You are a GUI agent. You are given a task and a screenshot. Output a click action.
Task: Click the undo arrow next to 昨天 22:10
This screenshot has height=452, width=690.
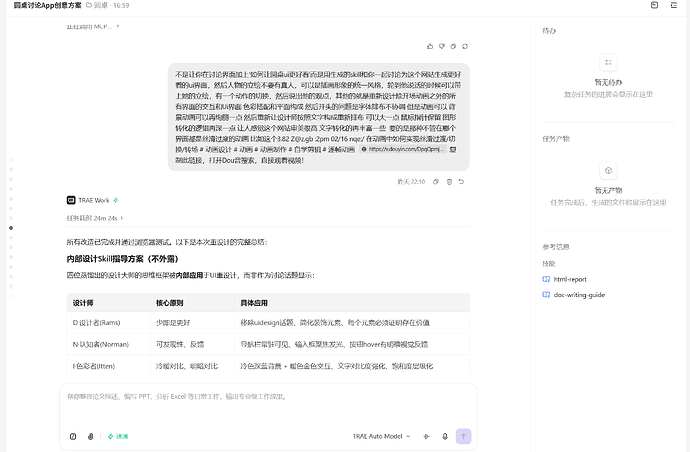pyautogui.click(x=461, y=182)
